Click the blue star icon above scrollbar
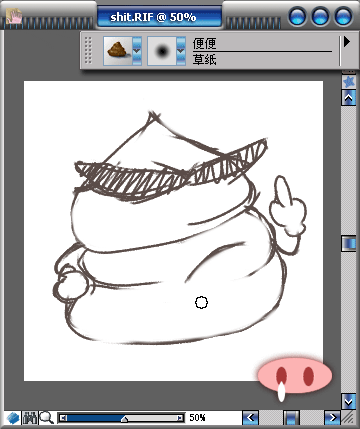 pos(349,82)
